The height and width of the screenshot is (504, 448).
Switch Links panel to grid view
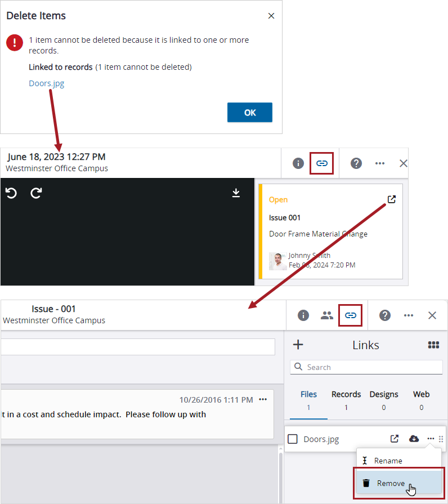click(433, 345)
